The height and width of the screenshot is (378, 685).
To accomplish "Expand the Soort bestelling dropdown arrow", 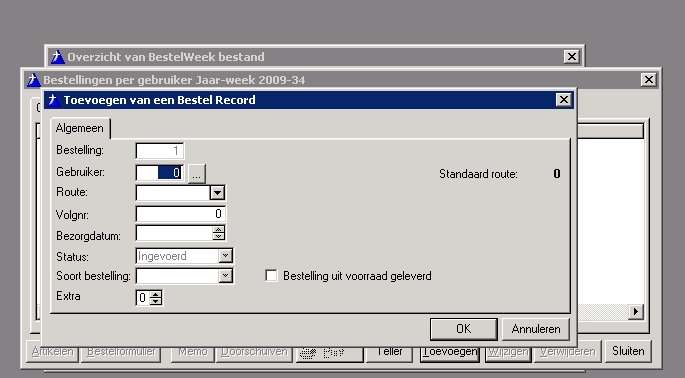I will pos(225,276).
